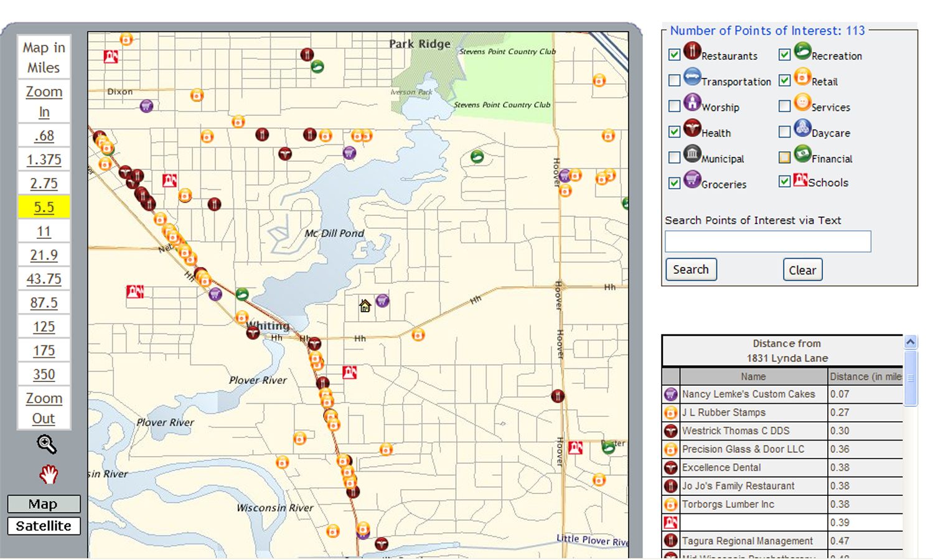Click the Health legend icon
This screenshot has width=933, height=560.
point(692,128)
